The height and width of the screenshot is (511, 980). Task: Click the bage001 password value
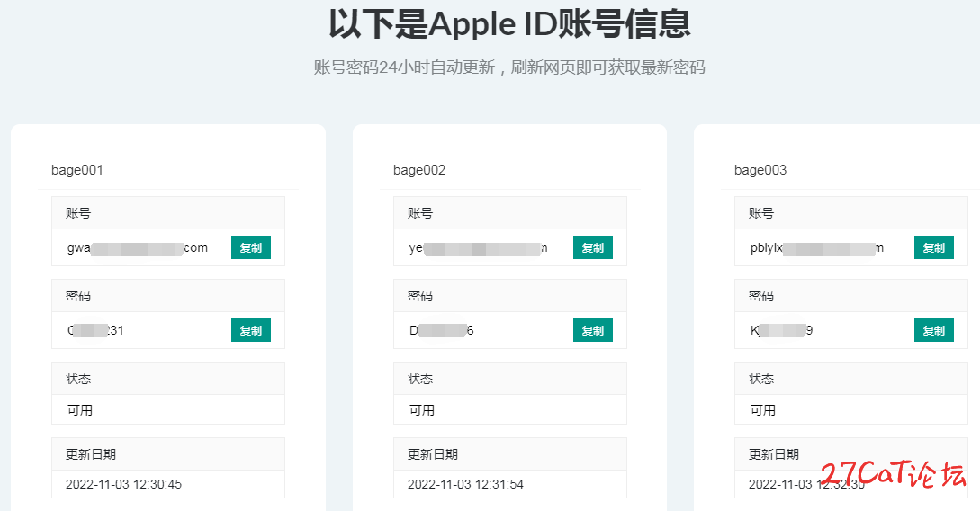click(x=95, y=330)
